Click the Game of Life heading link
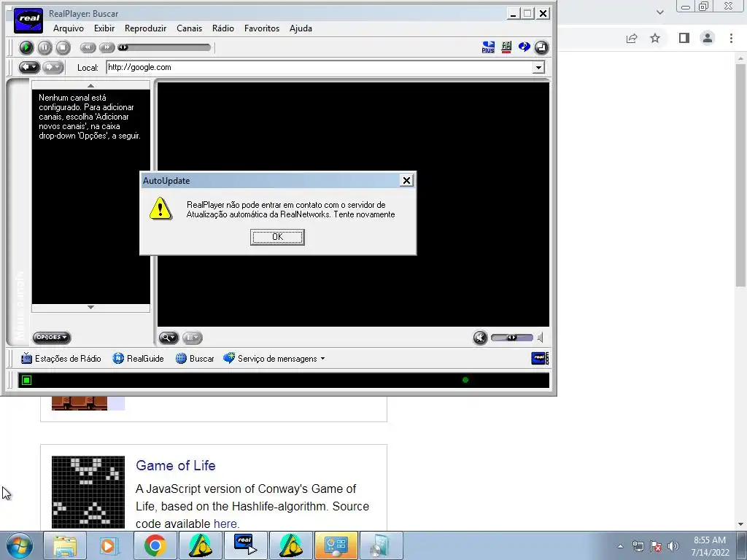Screen dimensions: 747x560 coord(175,465)
